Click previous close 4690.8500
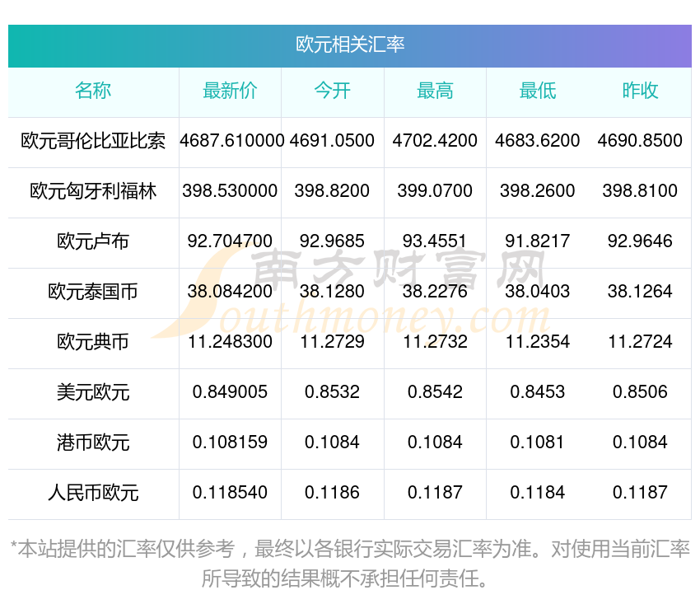Image resolution: width=700 pixels, height=604 pixels. coord(640,141)
